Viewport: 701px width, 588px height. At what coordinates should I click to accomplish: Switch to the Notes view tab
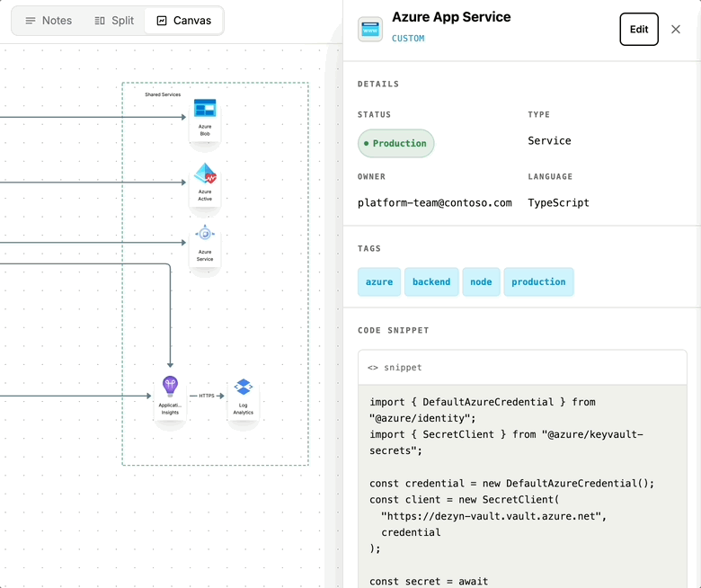tap(49, 21)
